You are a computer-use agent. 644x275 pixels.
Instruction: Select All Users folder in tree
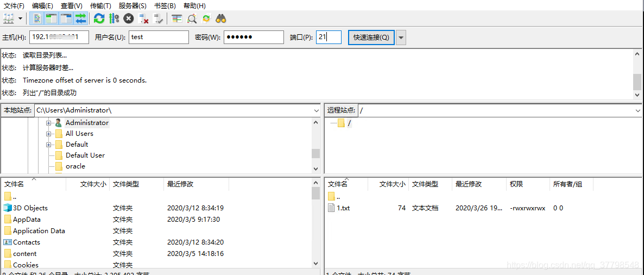(79, 134)
